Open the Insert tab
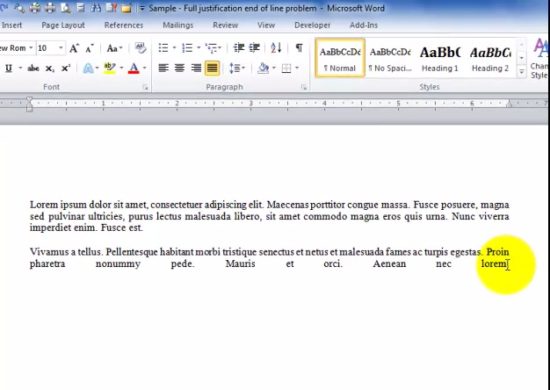550x390 pixels. click(x=12, y=25)
